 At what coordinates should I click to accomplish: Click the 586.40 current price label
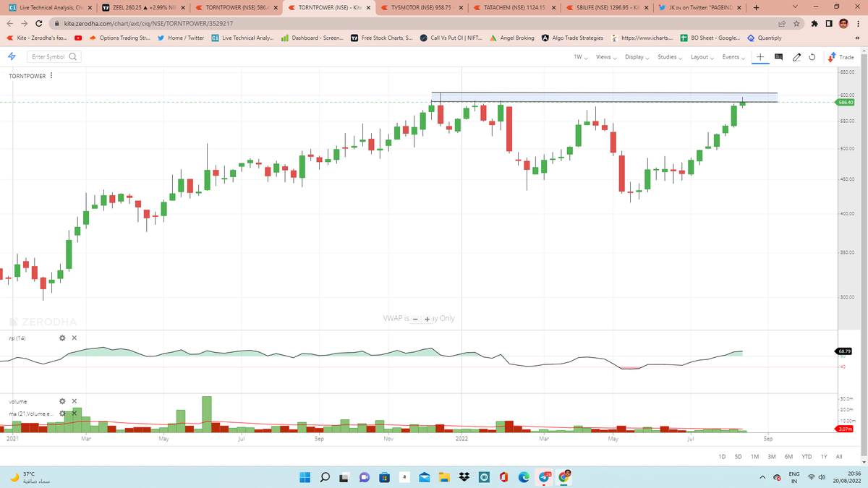(x=845, y=103)
